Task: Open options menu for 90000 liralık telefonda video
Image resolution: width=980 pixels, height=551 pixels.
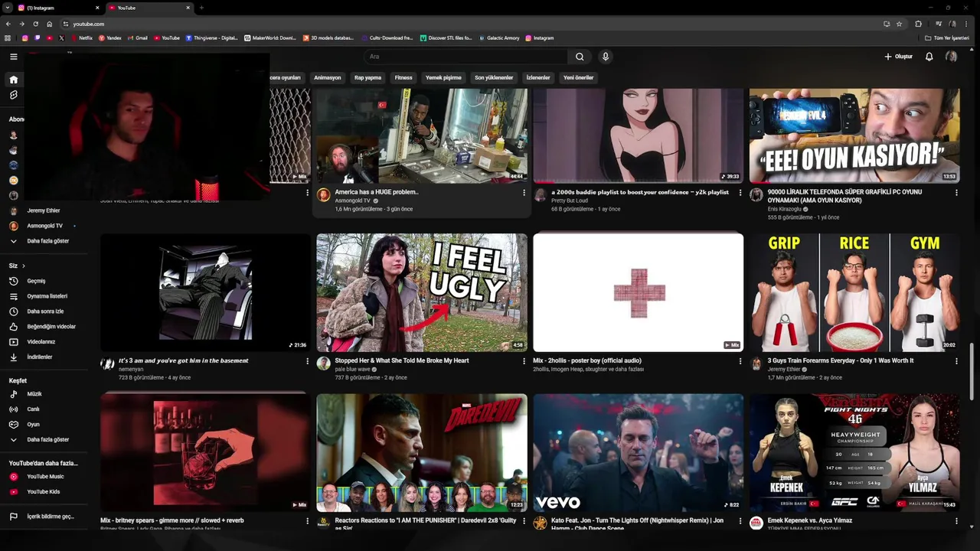Action: [x=956, y=193]
